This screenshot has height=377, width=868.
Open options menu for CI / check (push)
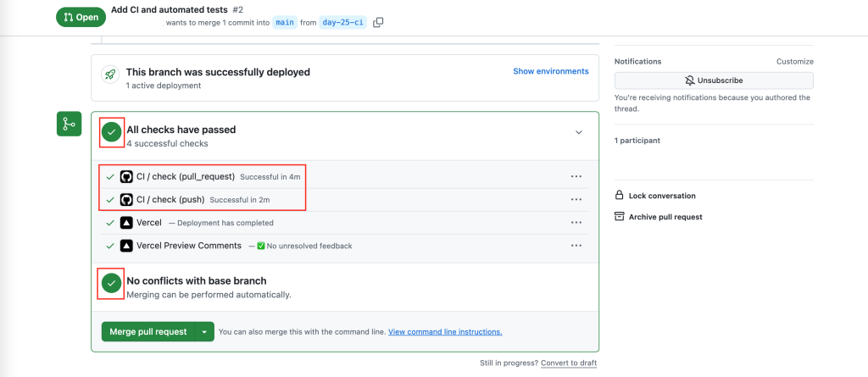tap(576, 199)
